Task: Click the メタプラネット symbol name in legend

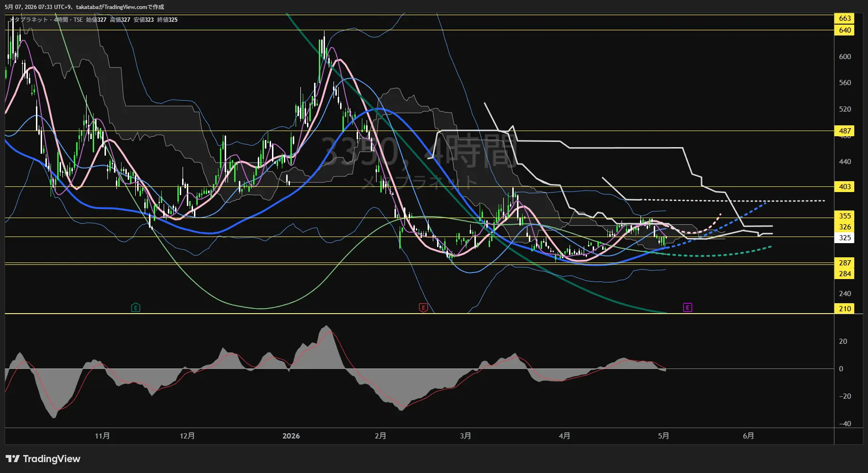Action: [x=29, y=20]
